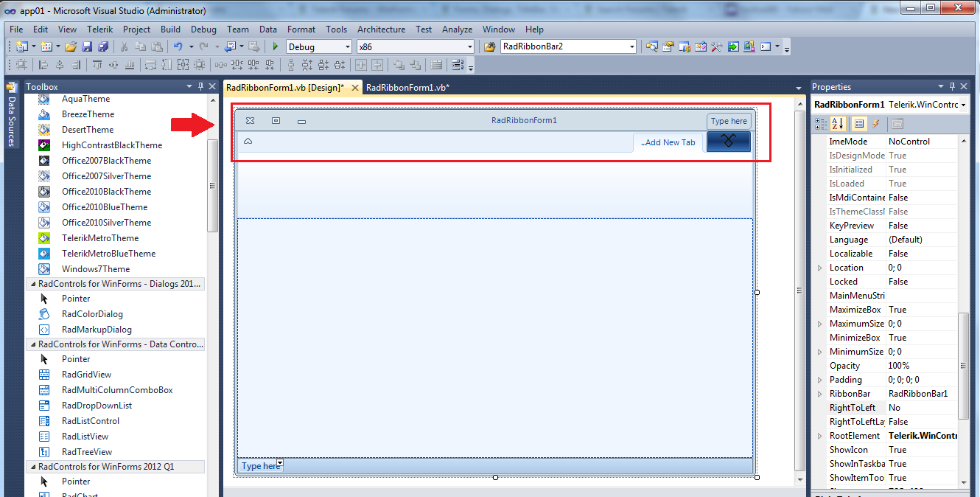This screenshot has height=497, width=980.
Task: Save the current file with the floppy icon
Action: coord(87,46)
